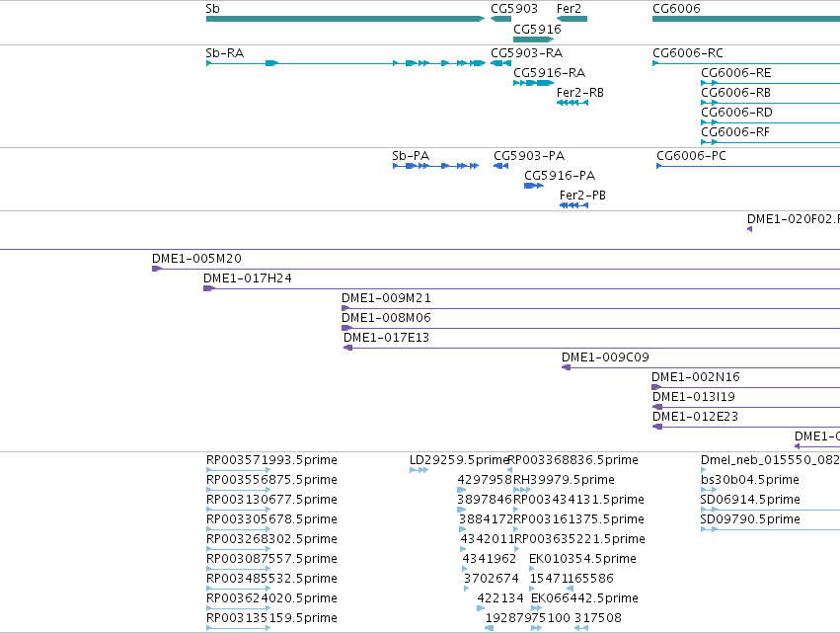Select the Fer2-PB protein feature

coord(573,205)
